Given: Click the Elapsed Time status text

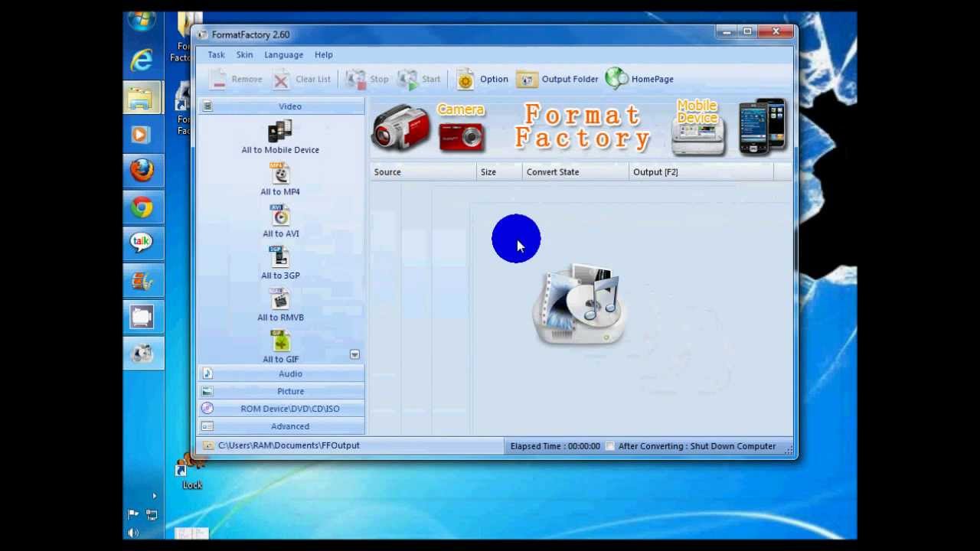Looking at the screenshot, I should click(555, 446).
